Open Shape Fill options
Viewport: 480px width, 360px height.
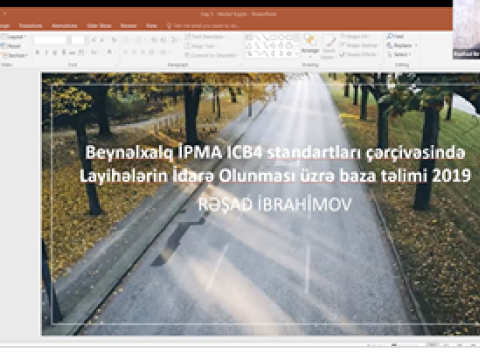coord(356,36)
